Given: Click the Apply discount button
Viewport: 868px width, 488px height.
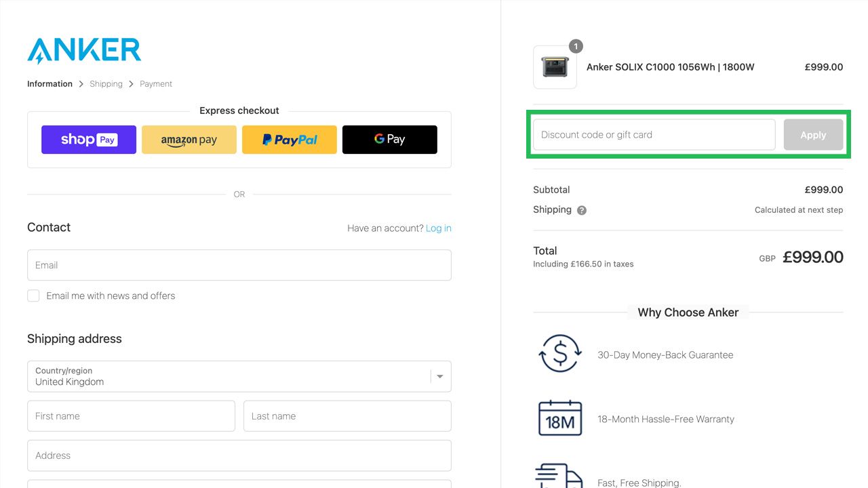Looking at the screenshot, I should pos(813,135).
